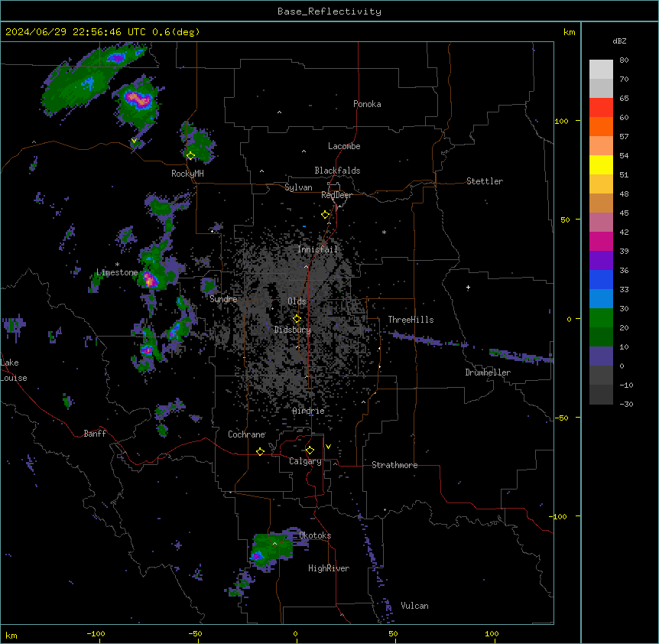Click the yellow diamond marker below Cochrane

pyautogui.click(x=260, y=451)
